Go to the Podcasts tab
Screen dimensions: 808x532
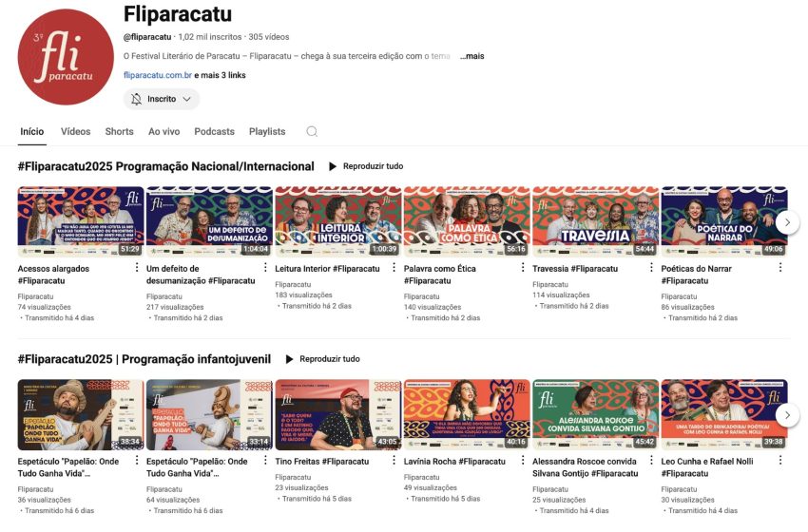215,131
